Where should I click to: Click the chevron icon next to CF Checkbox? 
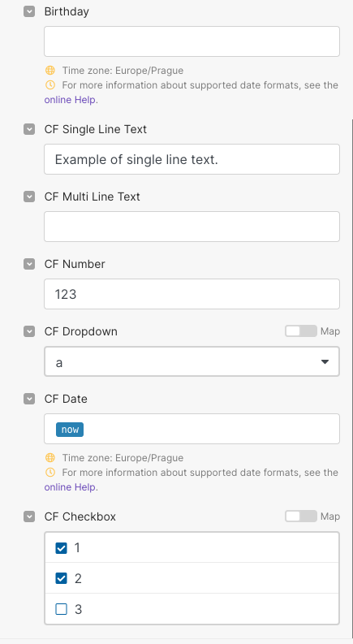click(29, 516)
